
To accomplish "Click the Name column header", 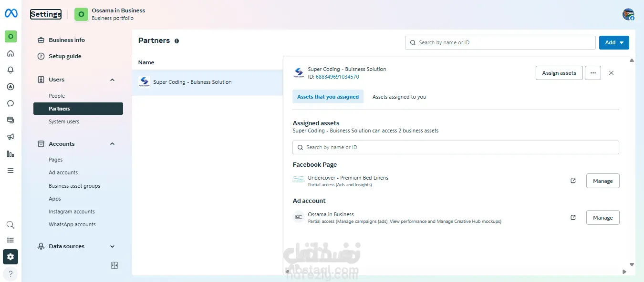I will (x=146, y=62).
